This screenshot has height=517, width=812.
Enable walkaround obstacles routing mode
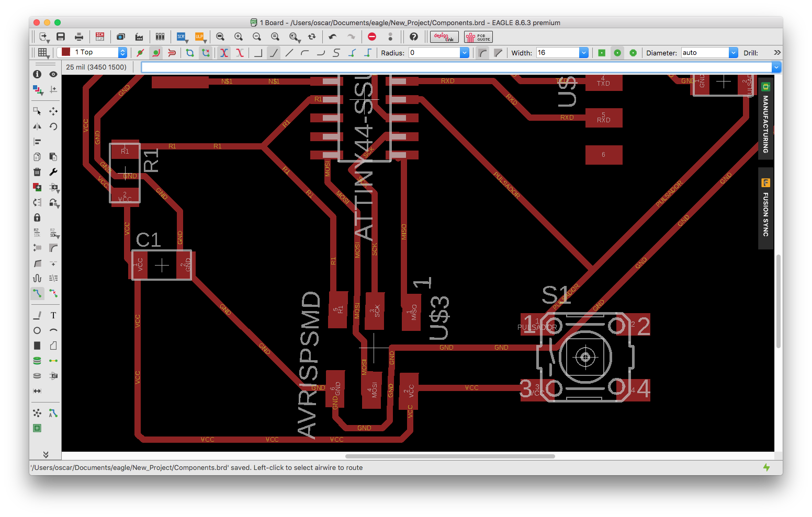(156, 53)
